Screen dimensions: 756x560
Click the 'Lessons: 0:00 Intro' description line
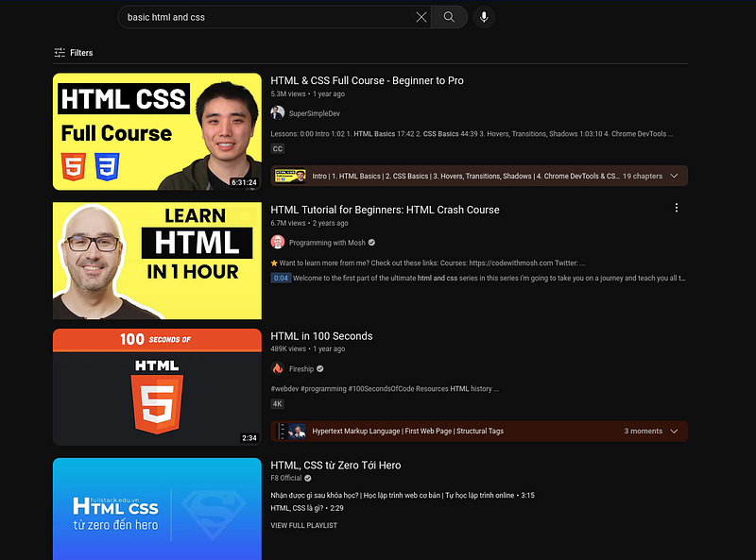472,134
